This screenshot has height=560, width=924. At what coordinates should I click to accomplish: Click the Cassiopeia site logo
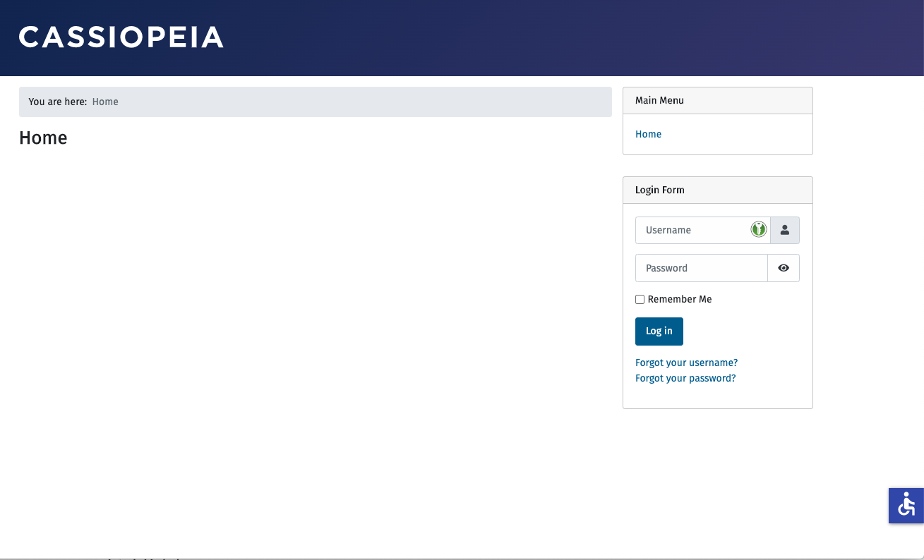121,37
